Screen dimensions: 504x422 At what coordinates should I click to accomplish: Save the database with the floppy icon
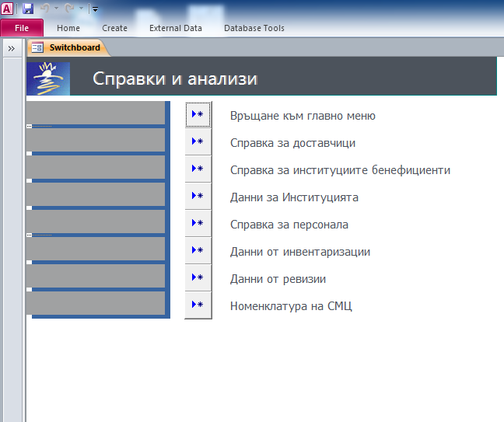(28, 9)
